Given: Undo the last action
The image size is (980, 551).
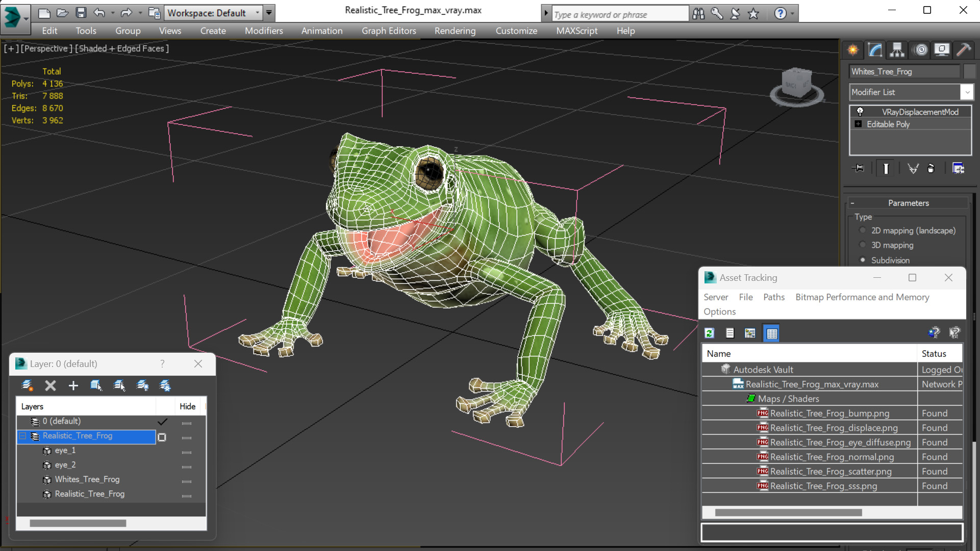Looking at the screenshot, I should 99,13.
